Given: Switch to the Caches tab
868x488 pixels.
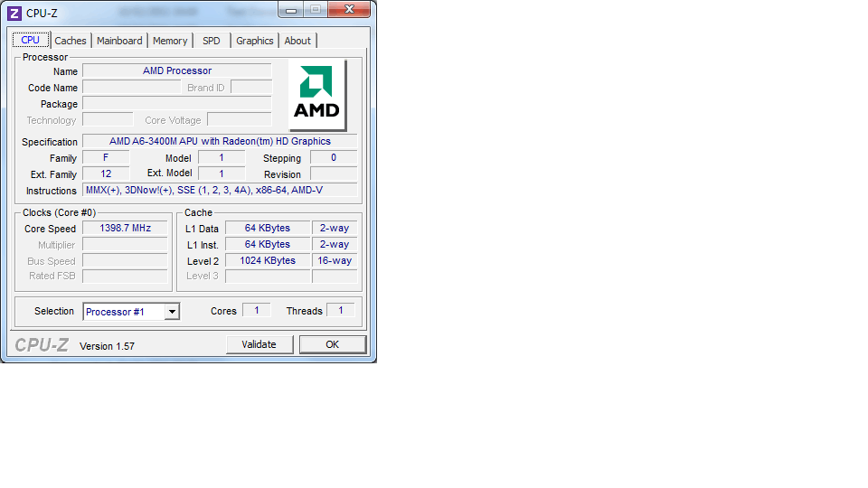Looking at the screenshot, I should coord(71,41).
